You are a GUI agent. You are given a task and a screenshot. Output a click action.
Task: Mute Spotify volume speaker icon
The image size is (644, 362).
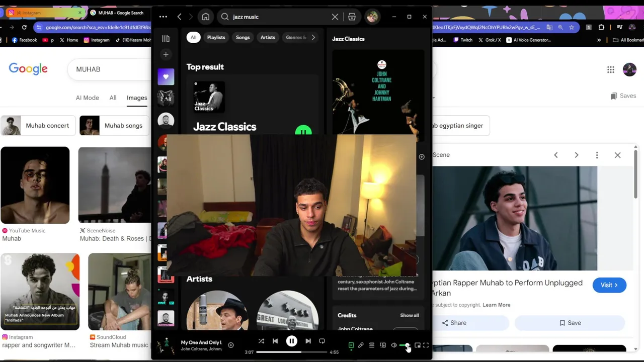tap(394, 345)
